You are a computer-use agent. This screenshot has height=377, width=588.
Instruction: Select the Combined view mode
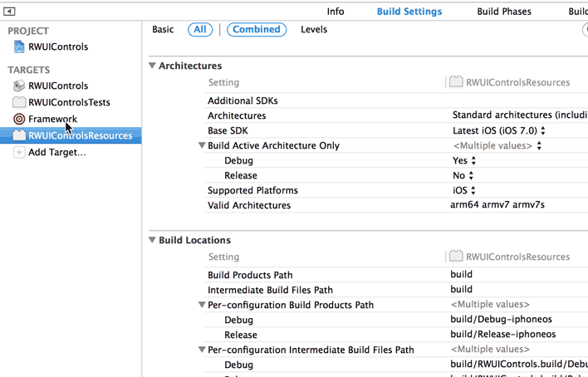pos(257,29)
